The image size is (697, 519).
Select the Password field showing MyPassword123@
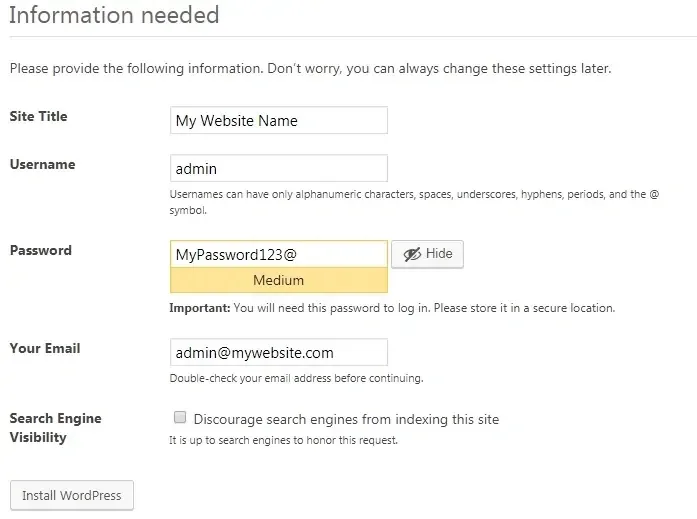[279, 254]
